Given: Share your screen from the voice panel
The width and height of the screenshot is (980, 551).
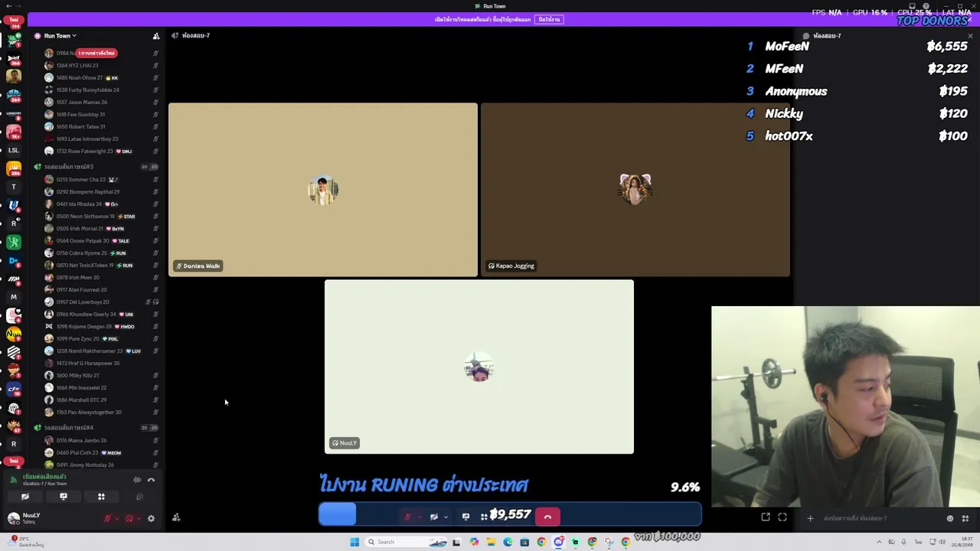Looking at the screenshot, I should pyautogui.click(x=64, y=497).
